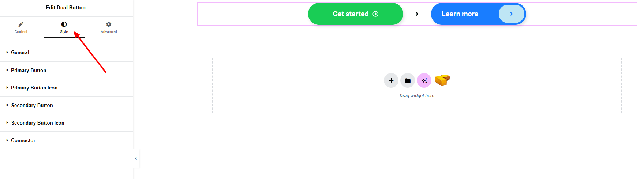644x179 pixels.
Task: Click the Content tab pencil icon
Action: pyautogui.click(x=21, y=24)
